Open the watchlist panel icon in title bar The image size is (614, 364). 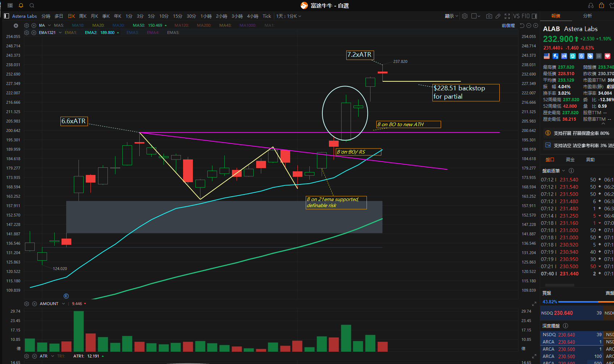tap(10, 5)
